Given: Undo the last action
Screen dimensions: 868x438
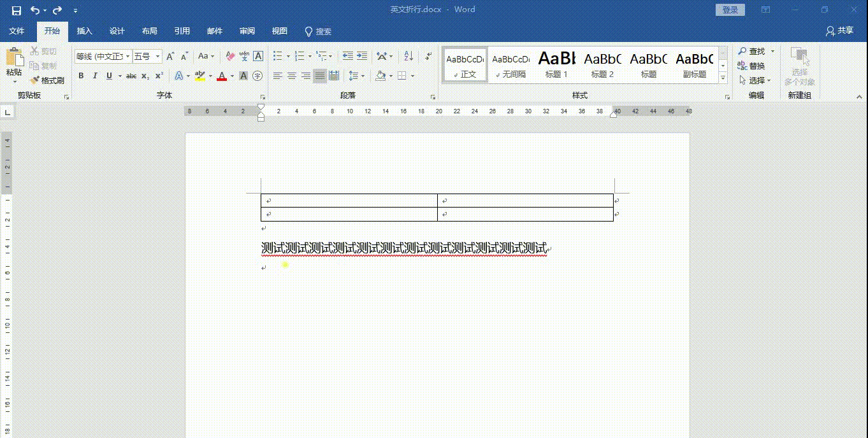Looking at the screenshot, I should [x=34, y=10].
